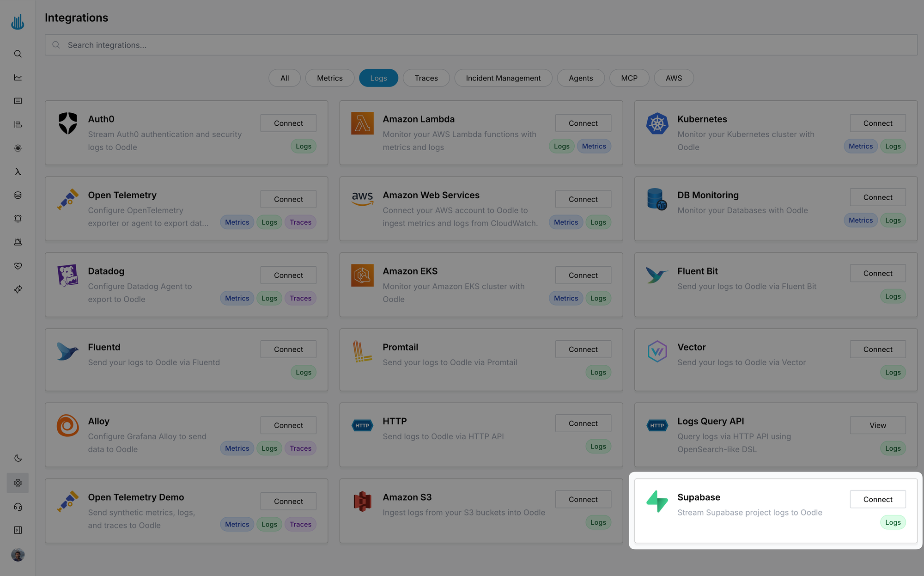Click the Search integrations input field
The width and height of the screenshot is (924, 576).
coord(480,45)
